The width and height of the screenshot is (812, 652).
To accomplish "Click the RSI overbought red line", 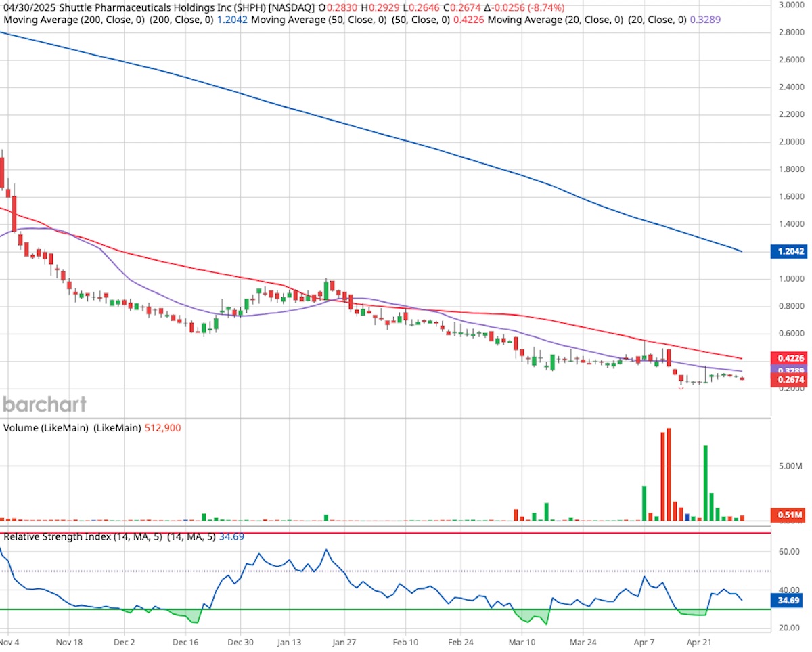I will (x=406, y=532).
